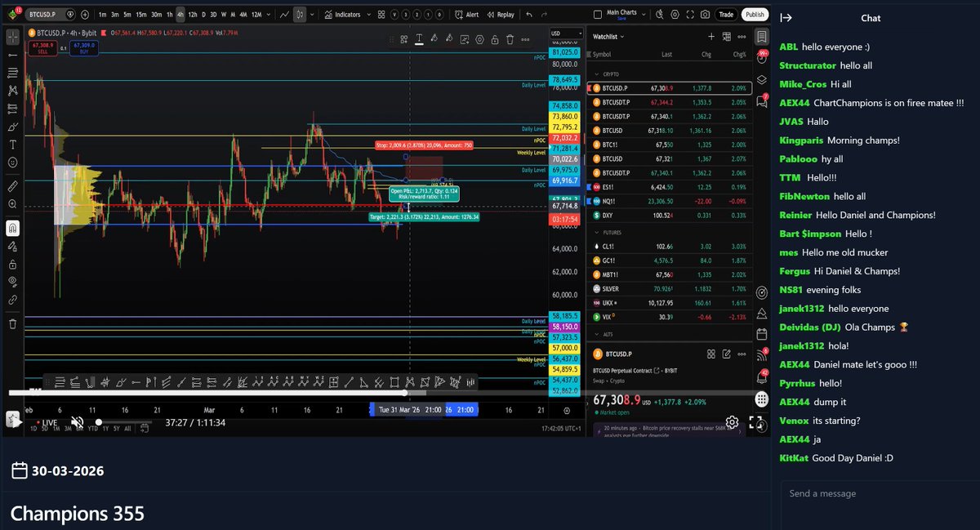Open video player settings gear
The width and height of the screenshot is (980, 530).
pos(732,422)
